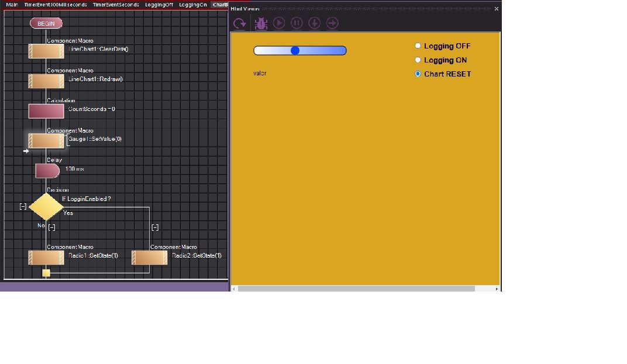Image resolution: width=627 pixels, height=364 pixels.
Task: Select the BEGIN flowchart node
Action: [46, 23]
